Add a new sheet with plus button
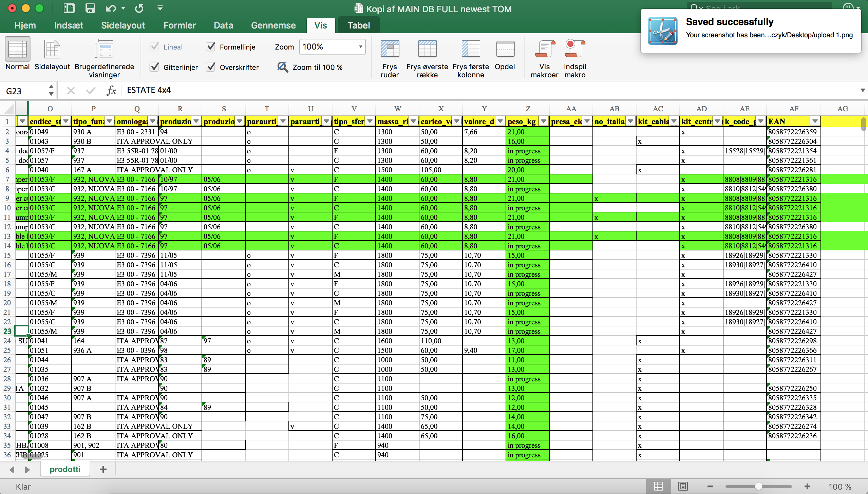The image size is (868, 494). point(103,469)
